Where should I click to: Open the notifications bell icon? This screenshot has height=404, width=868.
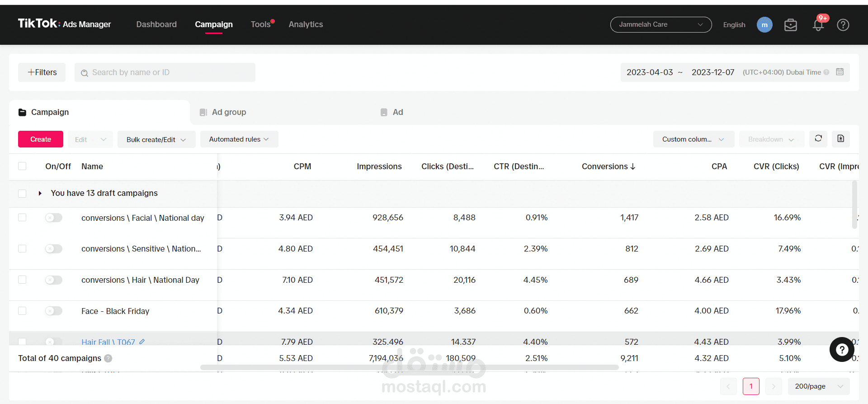click(x=818, y=25)
